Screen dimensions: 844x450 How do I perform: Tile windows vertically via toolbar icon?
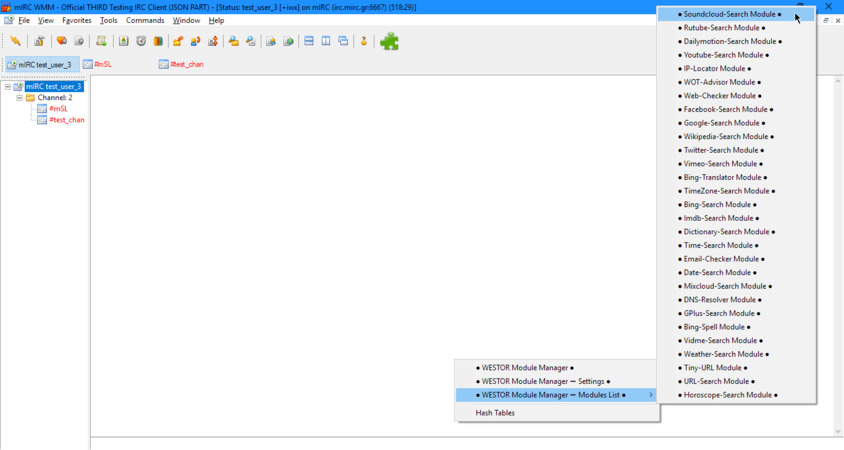[326, 41]
